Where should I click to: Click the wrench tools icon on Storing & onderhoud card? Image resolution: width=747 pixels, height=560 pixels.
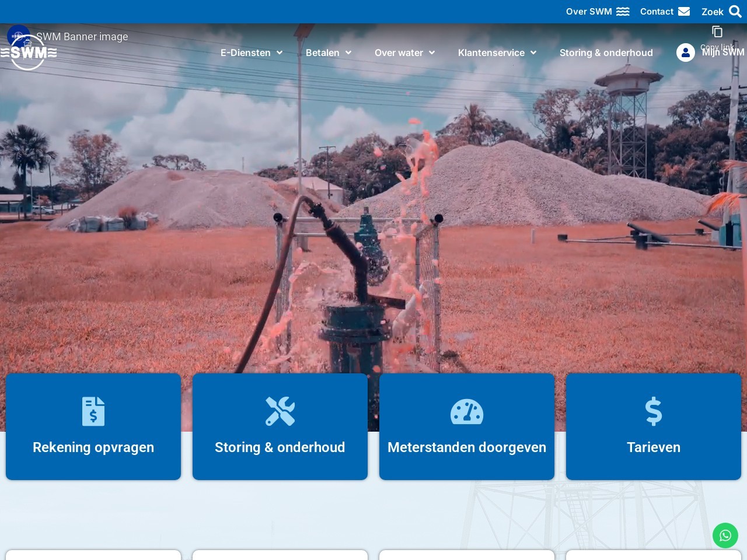[280, 411]
